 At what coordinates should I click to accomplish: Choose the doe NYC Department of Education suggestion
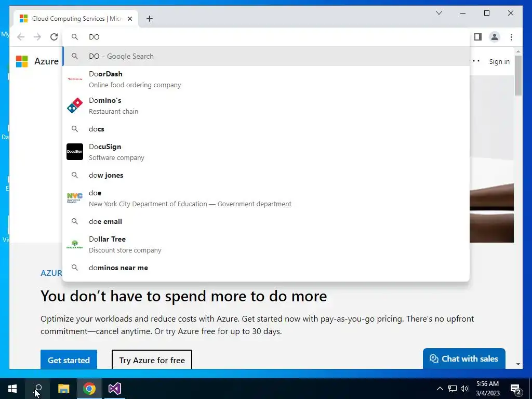click(x=266, y=198)
